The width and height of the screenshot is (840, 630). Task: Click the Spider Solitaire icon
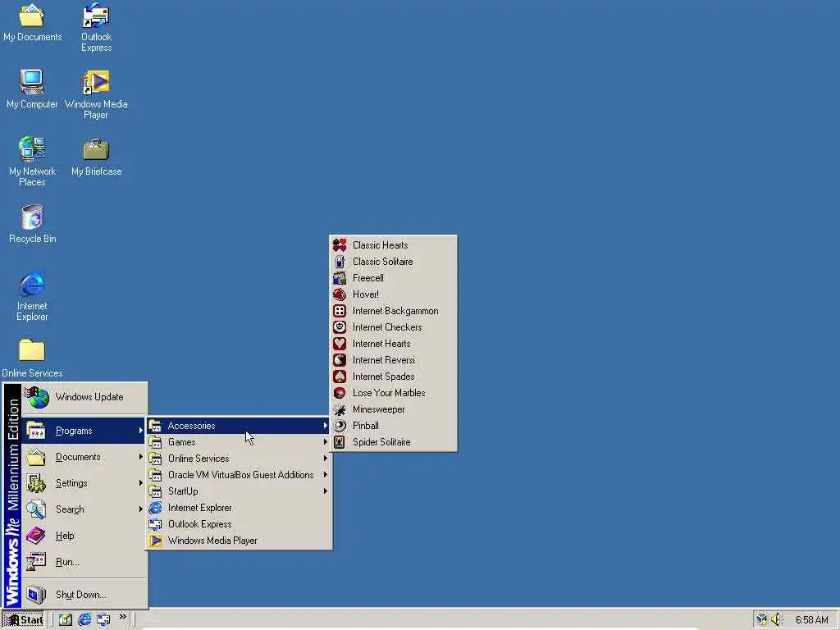340,442
